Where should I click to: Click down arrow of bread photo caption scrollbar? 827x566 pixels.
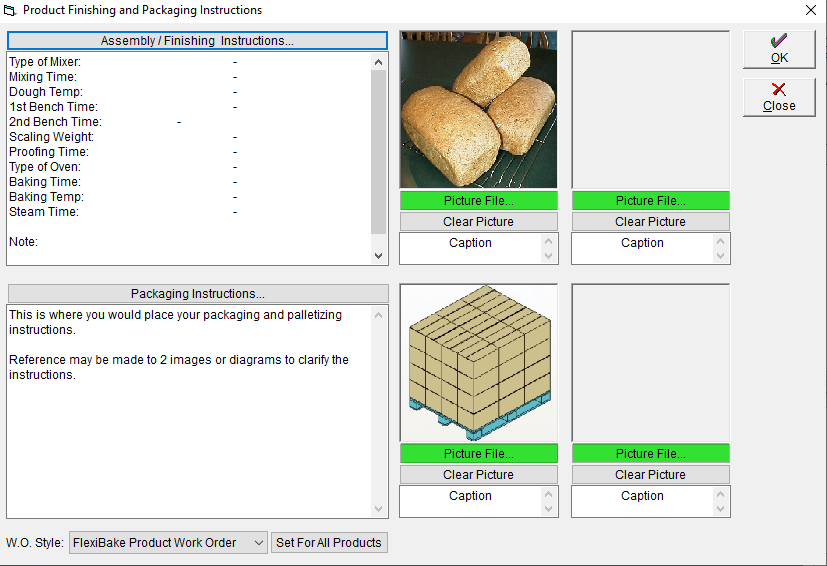[x=549, y=256]
